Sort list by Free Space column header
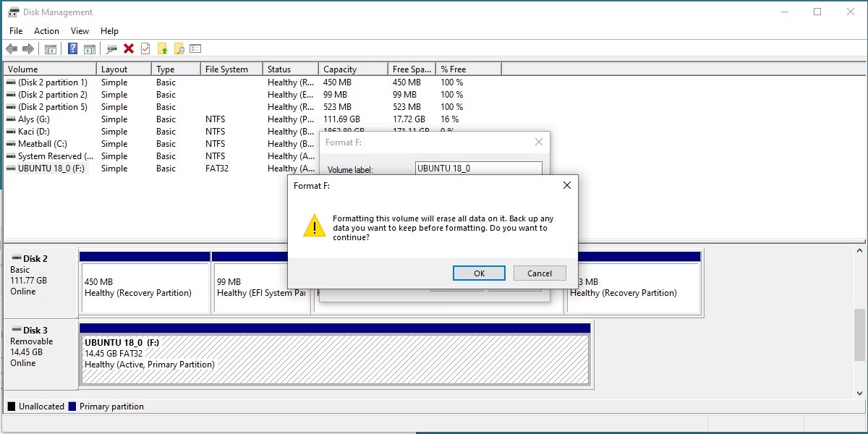 pyautogui.click(x=412, y=69)
